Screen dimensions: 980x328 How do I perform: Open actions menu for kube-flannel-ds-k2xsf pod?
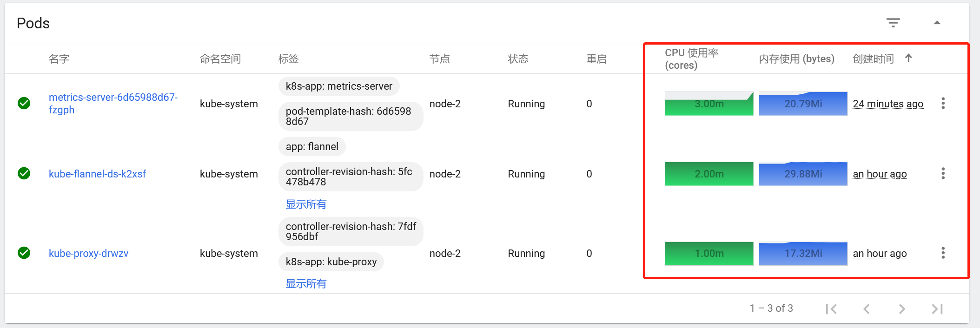pyautogui.click(x=943, y=173)
